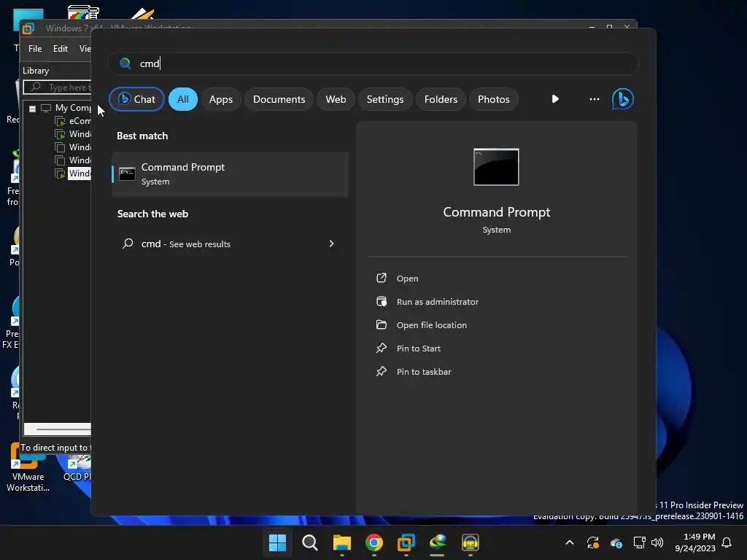Switch to the Settings search filter
Screen dimensions: 747x560
pos(385,99)
